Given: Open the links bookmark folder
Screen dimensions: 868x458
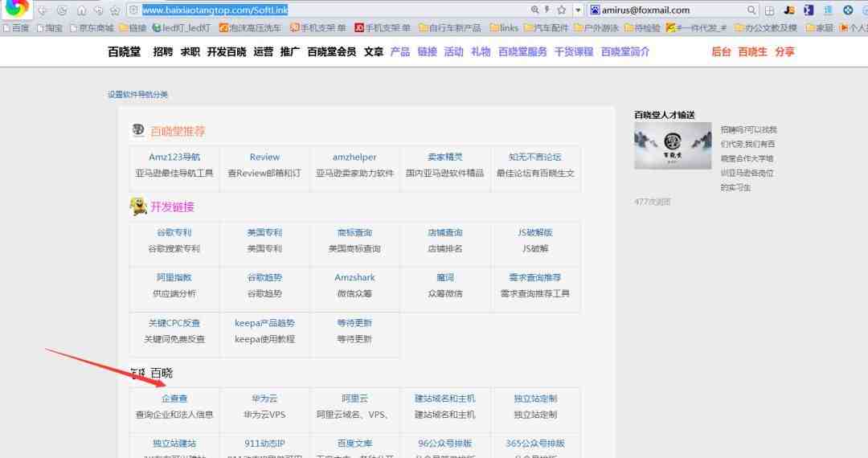Looking at the screenshot, I should pos(504,27).
